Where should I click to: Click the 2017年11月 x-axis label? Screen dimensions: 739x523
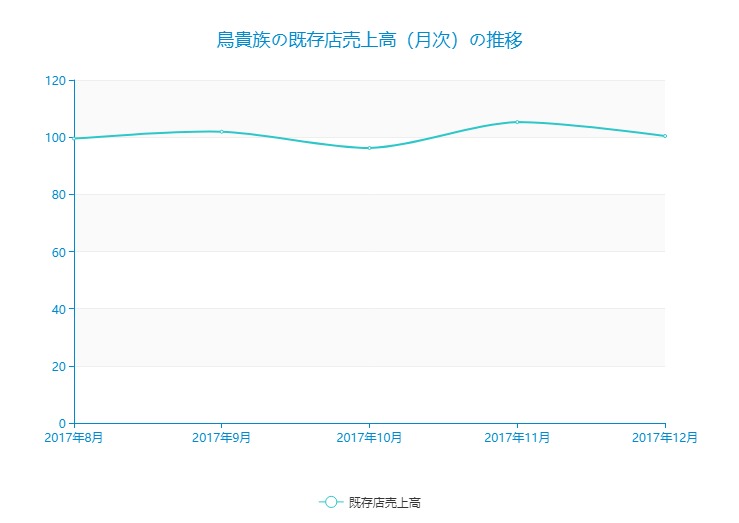tap(516, 437)
